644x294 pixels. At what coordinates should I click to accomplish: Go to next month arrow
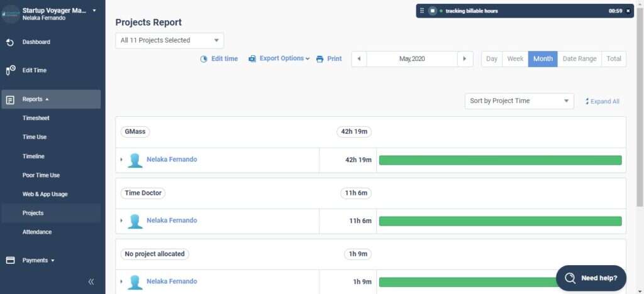pos(465,58)
